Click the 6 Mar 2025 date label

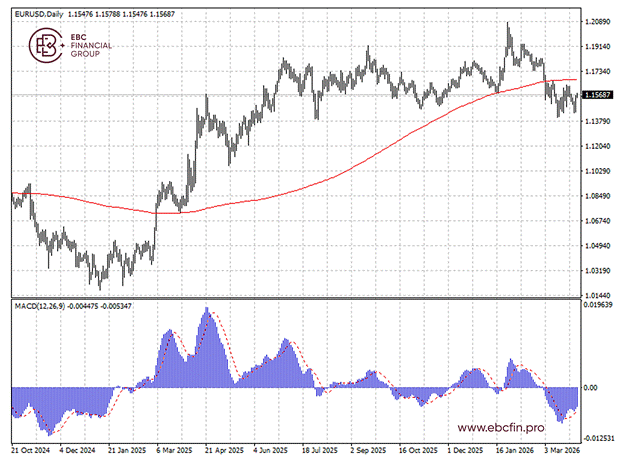[176, 451]
